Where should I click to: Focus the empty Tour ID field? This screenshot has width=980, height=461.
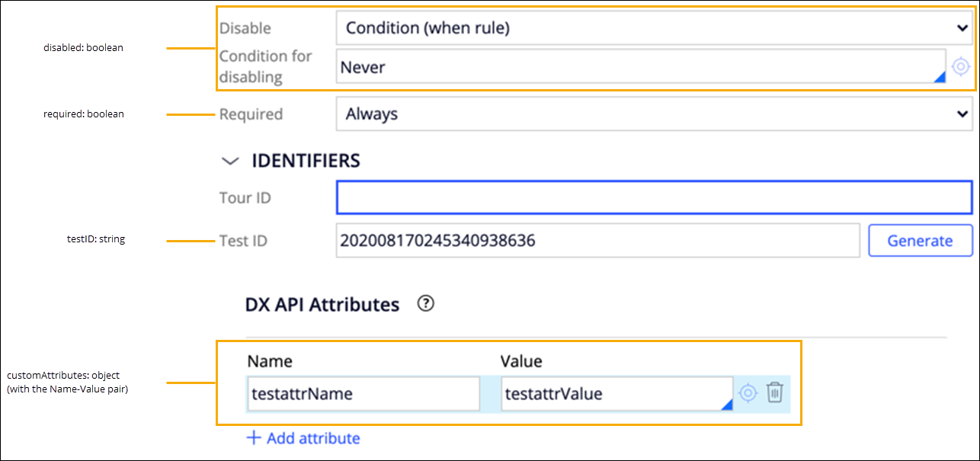[653, 198]
